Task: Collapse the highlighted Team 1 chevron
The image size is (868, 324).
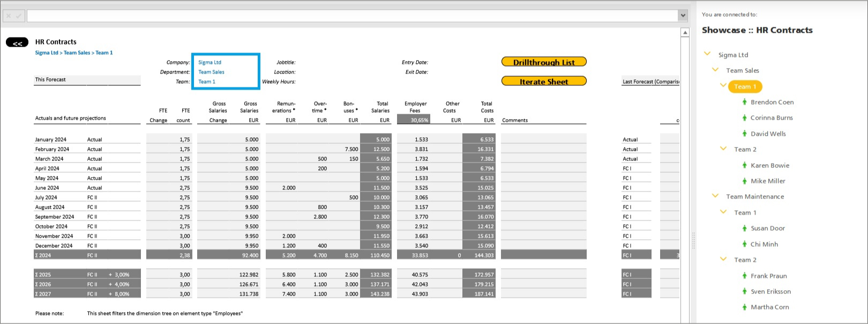Action: point(723,85)
